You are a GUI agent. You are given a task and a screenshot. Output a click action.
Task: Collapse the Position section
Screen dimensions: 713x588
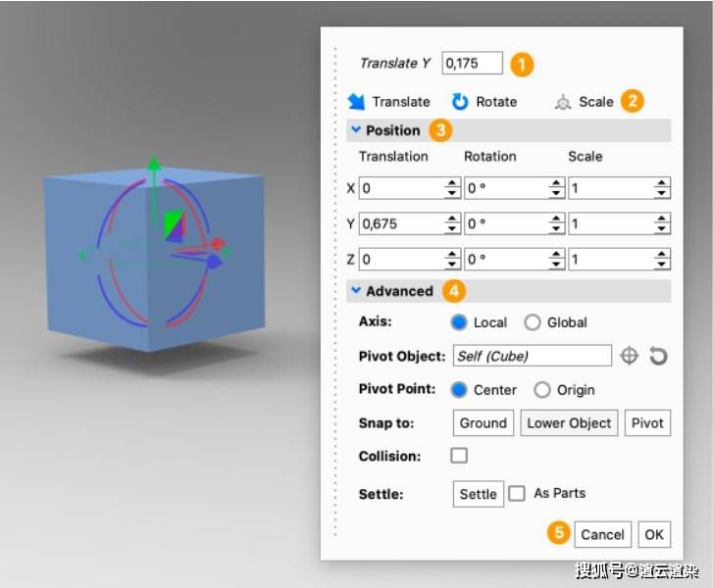click(x=354, y=130)
